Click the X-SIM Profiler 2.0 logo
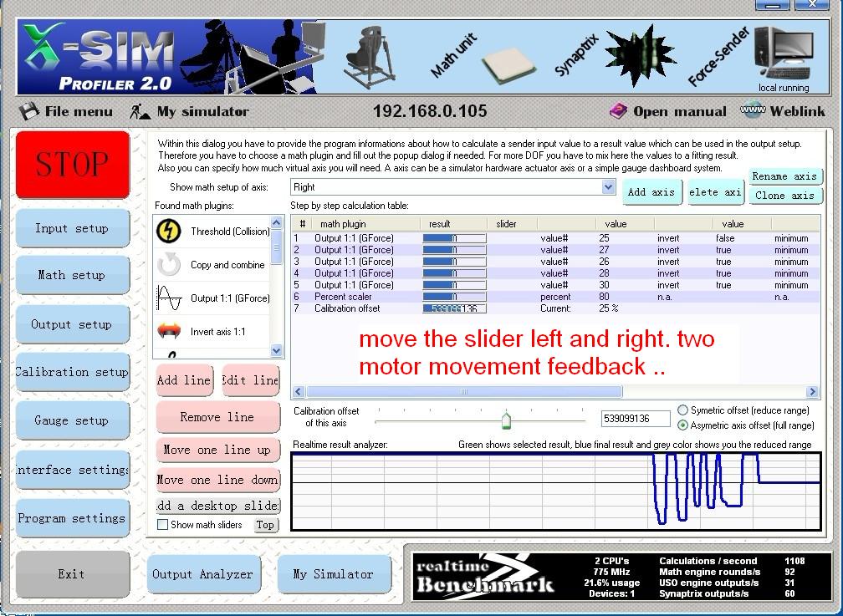 (99, 57)
